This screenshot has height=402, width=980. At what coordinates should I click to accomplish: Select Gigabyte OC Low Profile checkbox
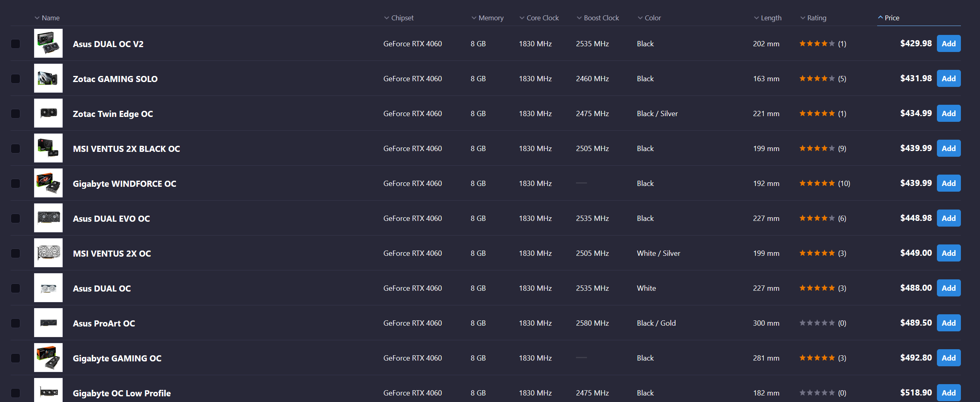(15, 393)
